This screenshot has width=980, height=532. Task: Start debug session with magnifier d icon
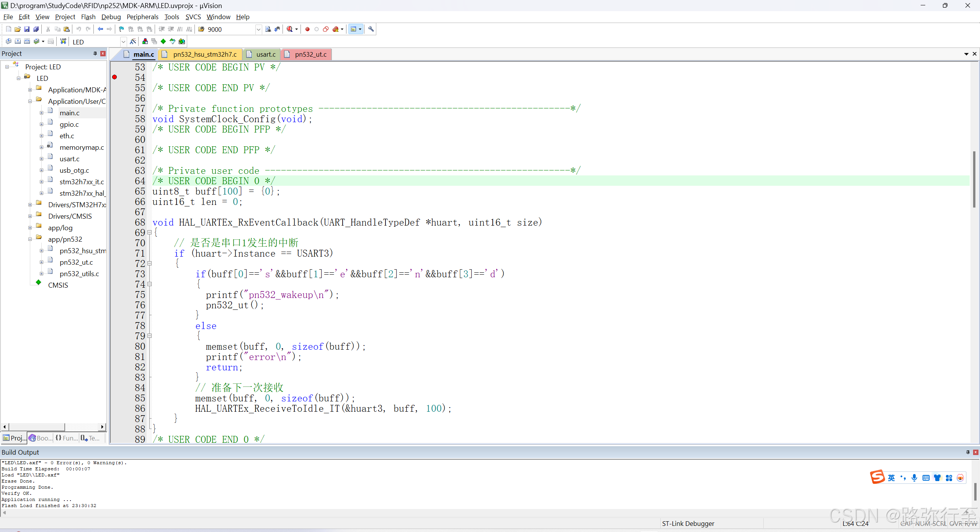tap(290, 29)
